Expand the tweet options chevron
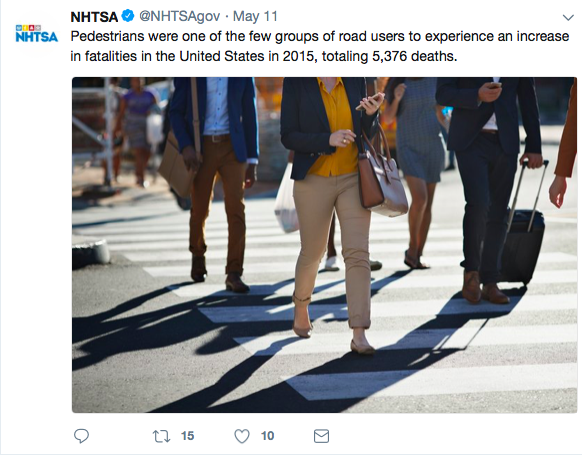This screenshot has height=455, width=582. [x=568, y=17]
